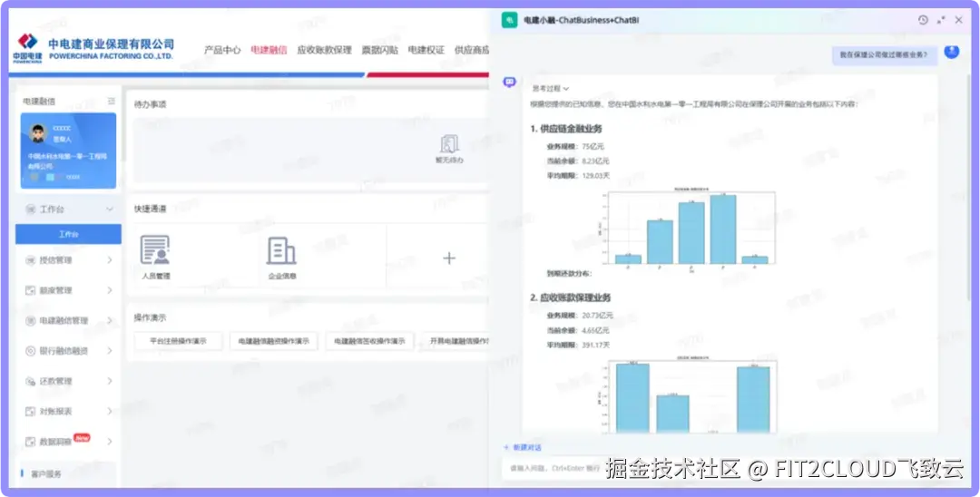Expand 还款管理 submenu arrow
The image size is (980, 497).
(x=110, y=381)
